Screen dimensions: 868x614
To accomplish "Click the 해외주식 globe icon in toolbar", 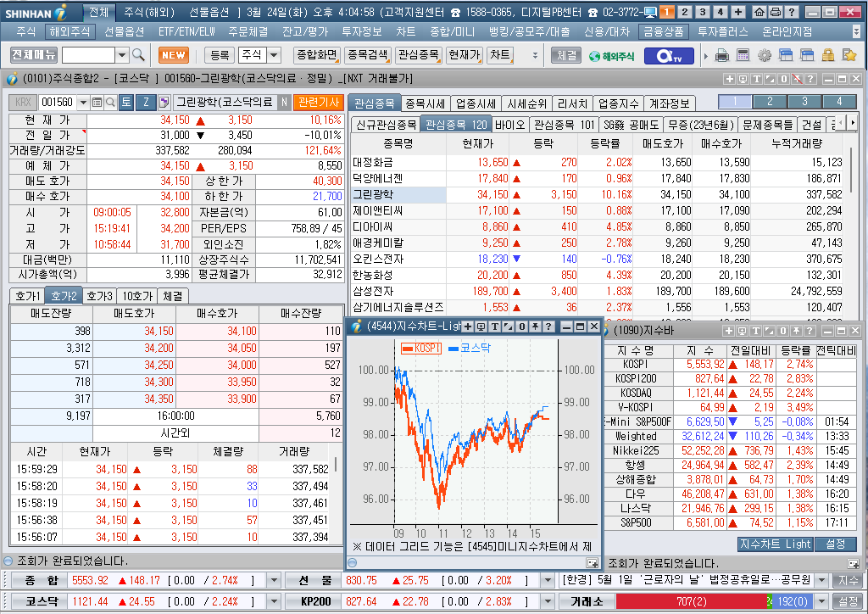I will tap(612, 55).
